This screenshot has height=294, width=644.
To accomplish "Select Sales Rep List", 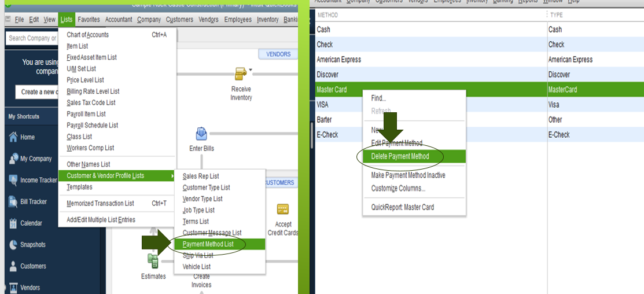I will (220, 176).
